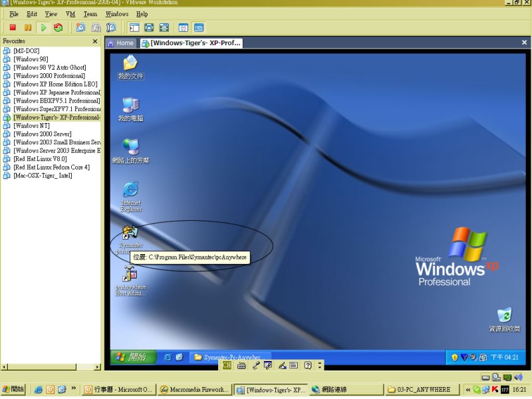Close the Favorites panel
The width and height of the screenshot is (532, 399).
click(95, 41)
